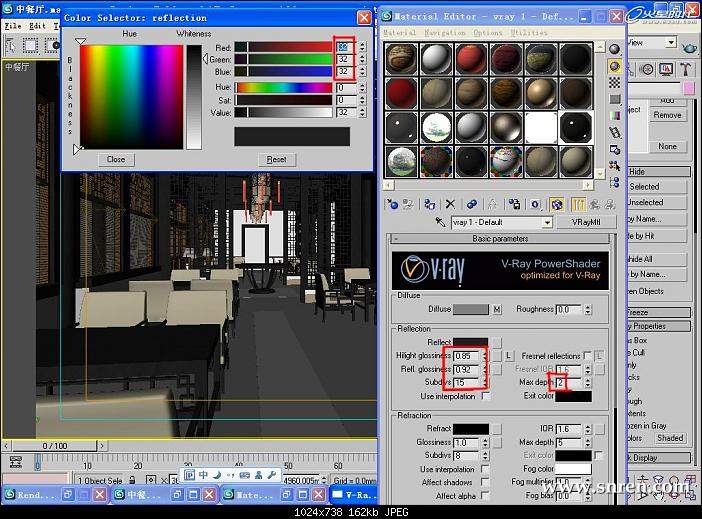The image size is (702, 519).
Task: Enable the Fresnel reflections checkbox
Action: tap(588, 356)
